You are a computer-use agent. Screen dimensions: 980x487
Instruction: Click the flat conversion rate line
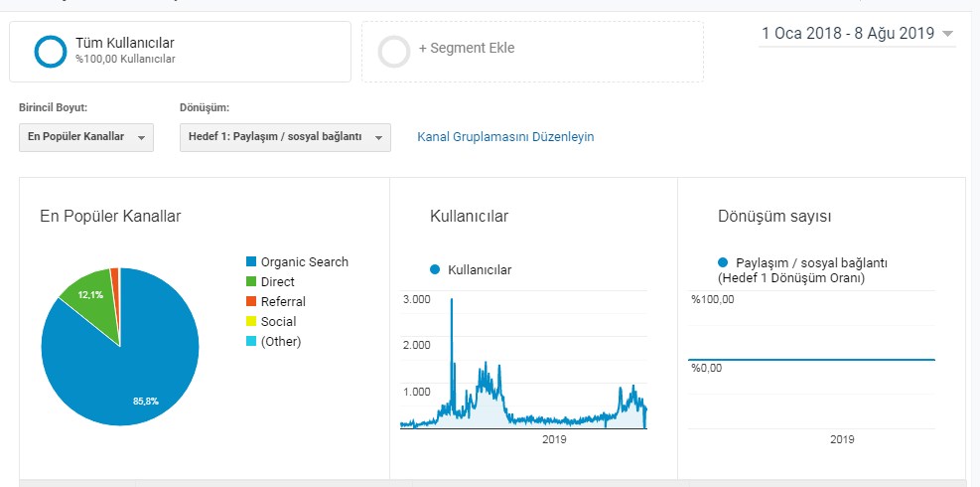click(x=811, y=360)
